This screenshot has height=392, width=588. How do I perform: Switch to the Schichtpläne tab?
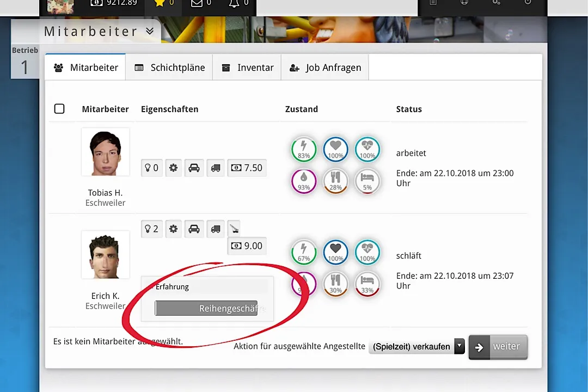169,68
